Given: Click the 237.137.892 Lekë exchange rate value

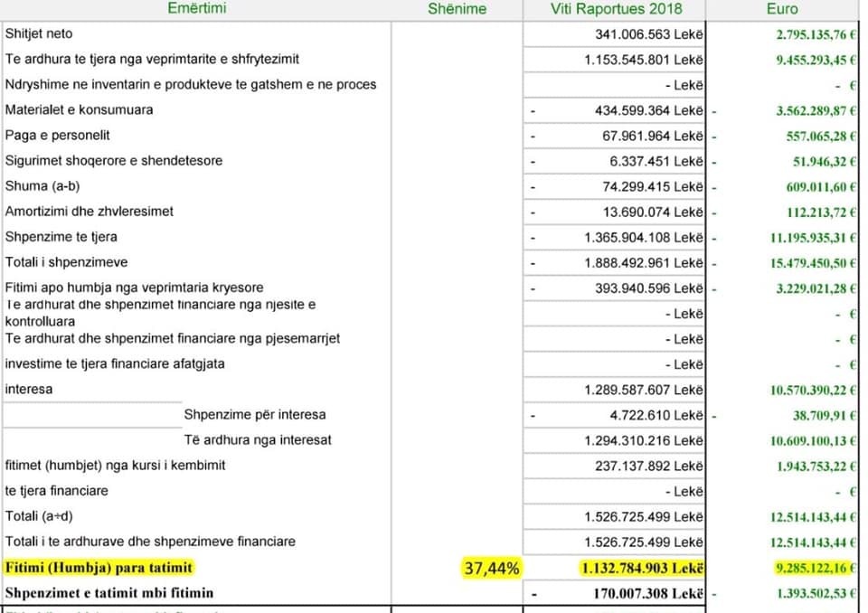Looking at the screenshot, I should point(643,466).
